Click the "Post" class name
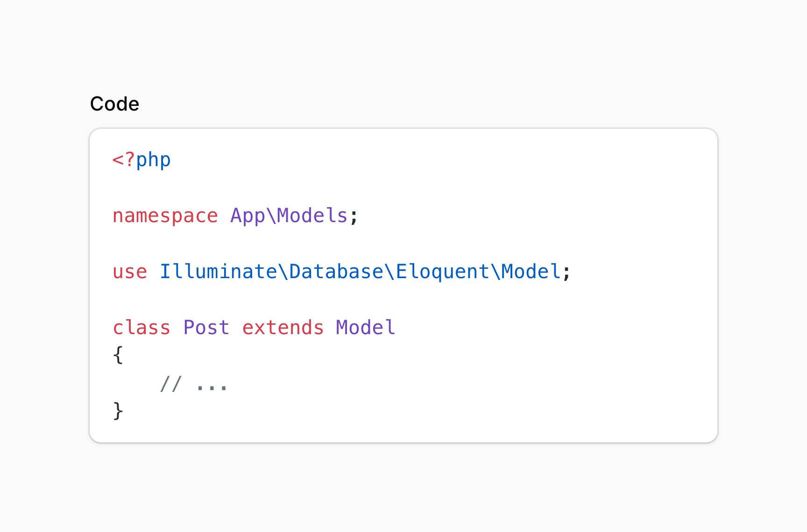 pos(206,328)
